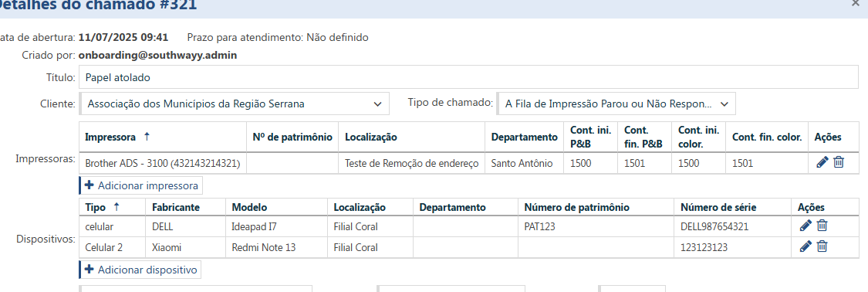Sort printers by Impressora column
This screenshot has width=868, height=292.
click(x=162, y=137)
